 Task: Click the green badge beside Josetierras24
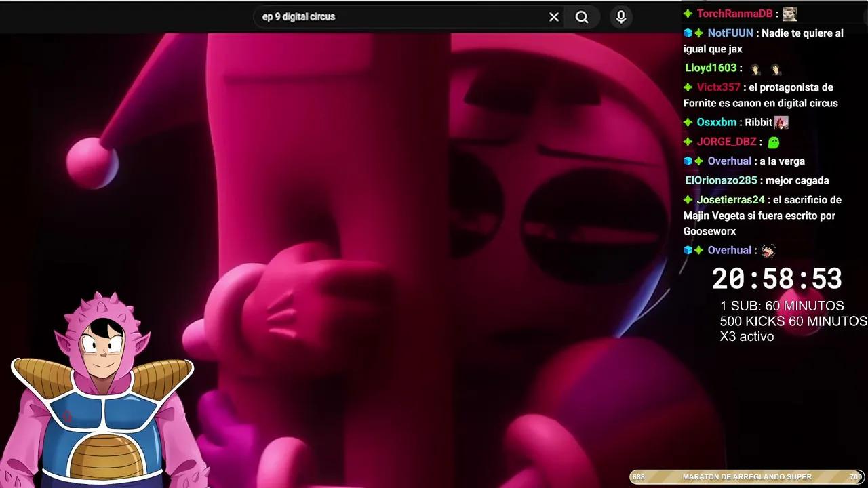[x=688, y=199]
